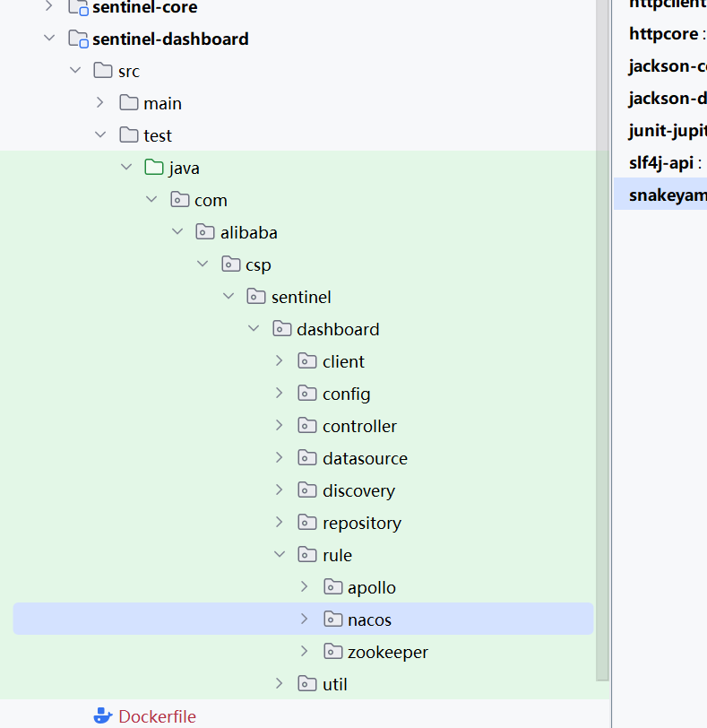The height and width of the screenshot is (728, 707).
Task: Collapse the test folder chevron
Action: coord(100,135)
